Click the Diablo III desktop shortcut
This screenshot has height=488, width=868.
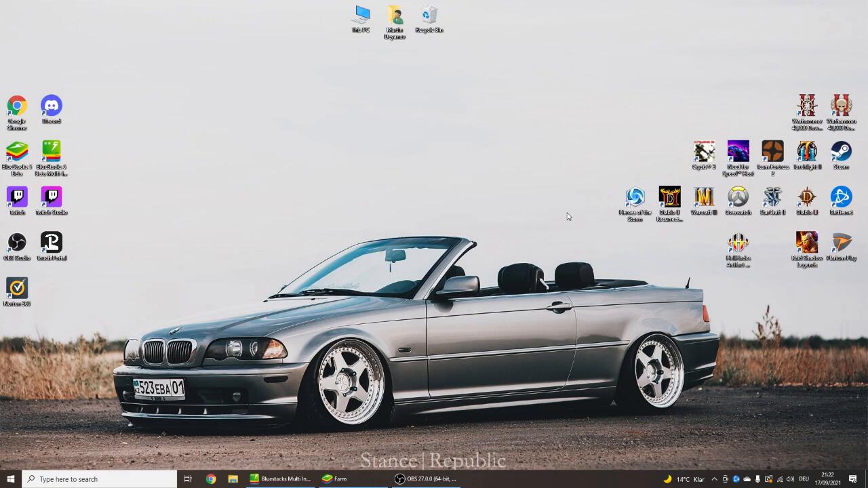[x=806, y=199]
